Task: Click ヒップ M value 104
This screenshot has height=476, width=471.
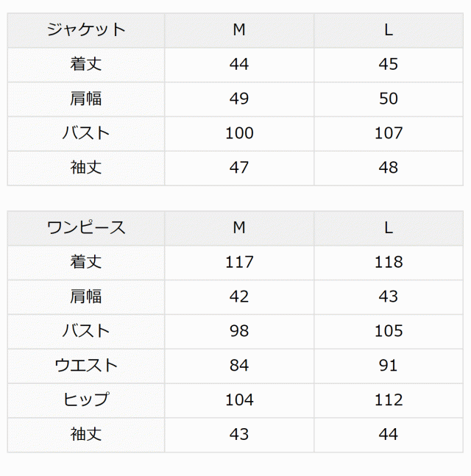Action: click(239, 400)
